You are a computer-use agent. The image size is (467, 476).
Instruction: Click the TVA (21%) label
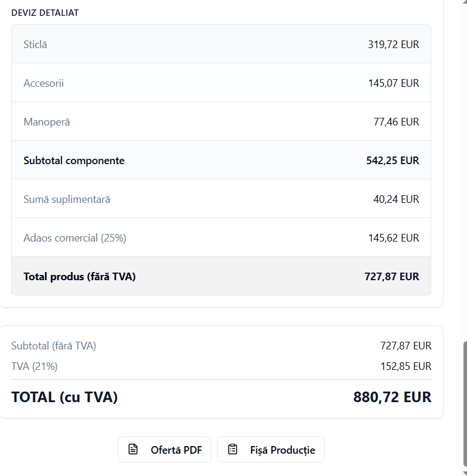(x=35, y=366)
